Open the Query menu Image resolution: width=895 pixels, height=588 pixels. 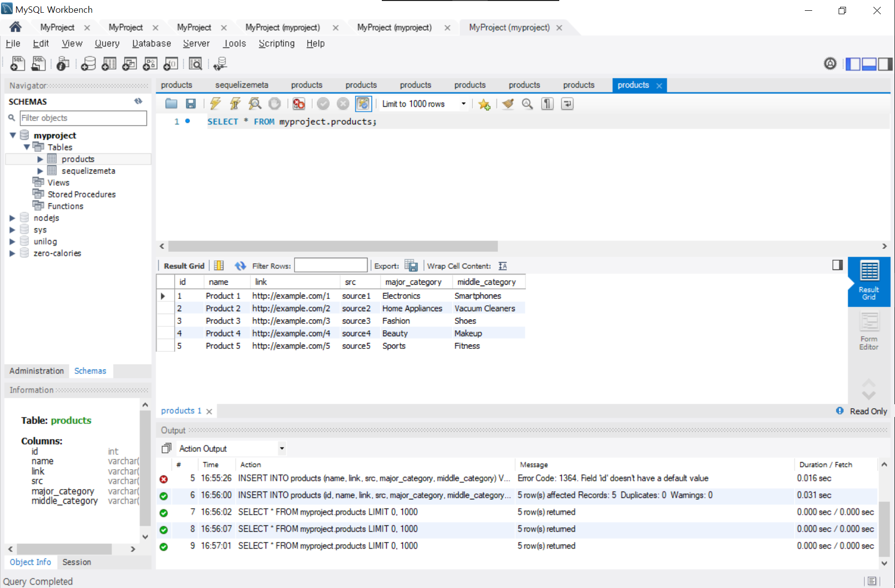pos(107,43)
